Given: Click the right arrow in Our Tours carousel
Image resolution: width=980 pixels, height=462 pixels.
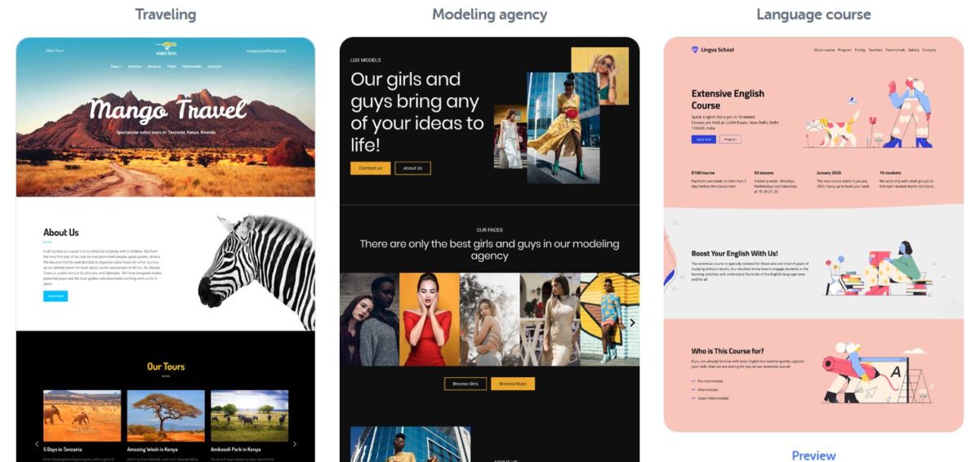Looking at the screenshot, I should [x=295, y=444].
